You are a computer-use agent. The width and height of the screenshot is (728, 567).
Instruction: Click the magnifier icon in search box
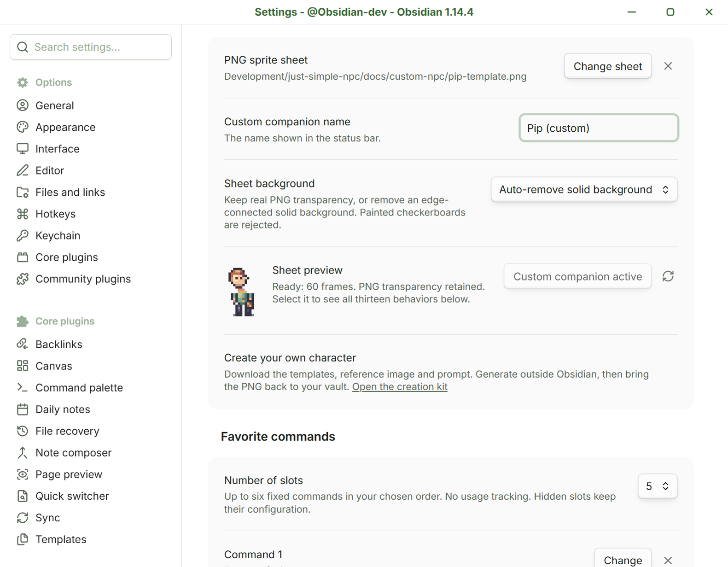click(23, 47)
